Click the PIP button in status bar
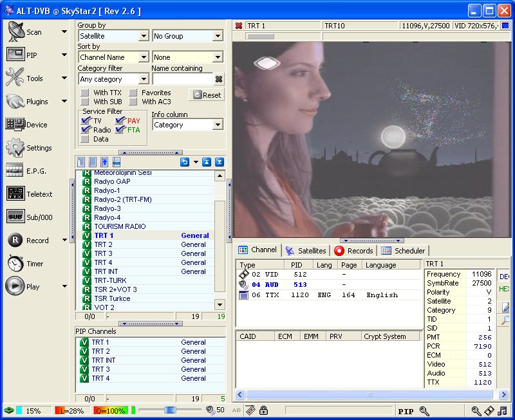Viewport: 515px width, 420px height. pyautogui.click(x=406, y=411)
